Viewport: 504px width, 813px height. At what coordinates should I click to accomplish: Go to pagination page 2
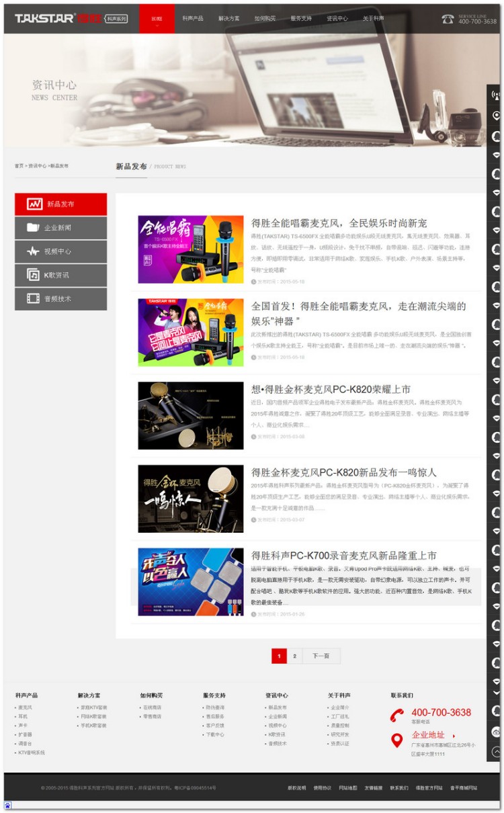[x=294, y=656]
